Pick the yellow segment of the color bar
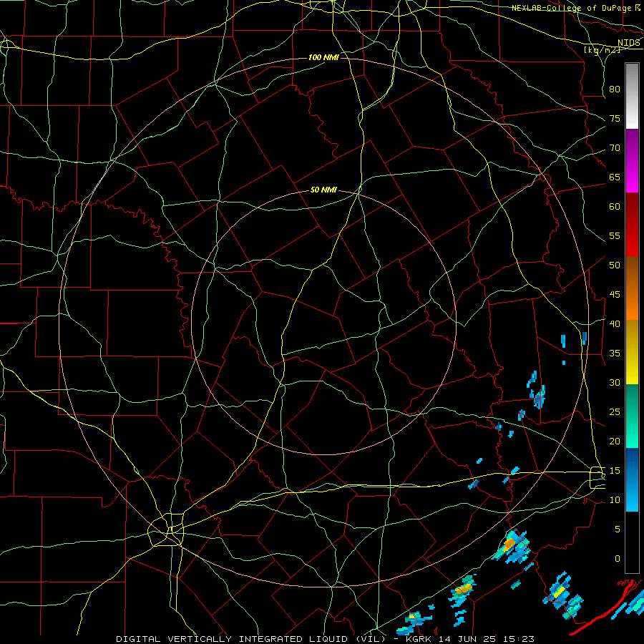 (632, 352)
